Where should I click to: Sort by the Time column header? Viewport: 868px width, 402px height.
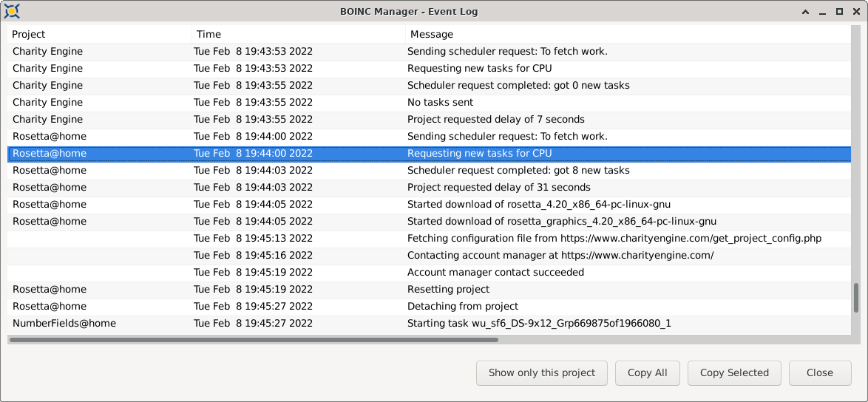click(x=299, y=34)
